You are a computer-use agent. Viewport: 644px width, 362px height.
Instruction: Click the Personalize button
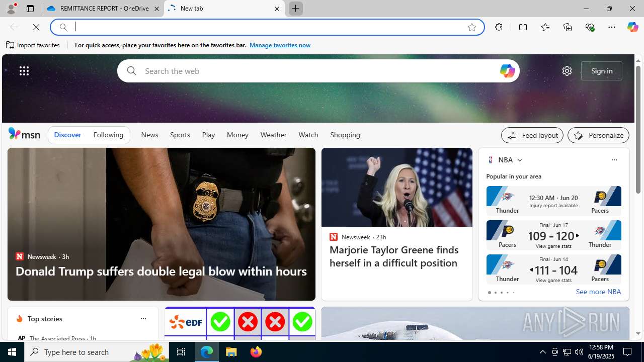pyautogui.click(x=598, y=135)
